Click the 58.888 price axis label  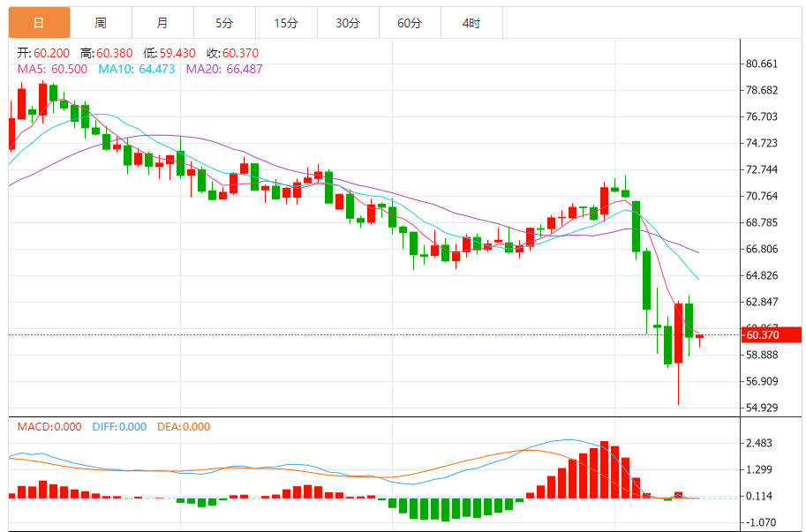point(762,355)
